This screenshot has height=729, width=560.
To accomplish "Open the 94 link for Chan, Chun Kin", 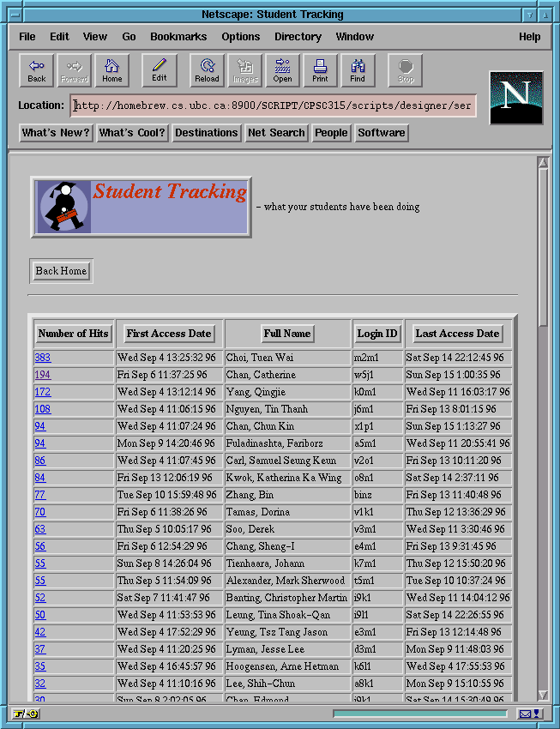I will pos(40,426).
